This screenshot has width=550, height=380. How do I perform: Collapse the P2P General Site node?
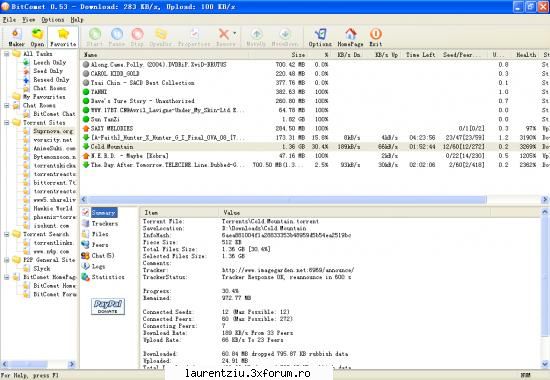[x=6, y=260]
